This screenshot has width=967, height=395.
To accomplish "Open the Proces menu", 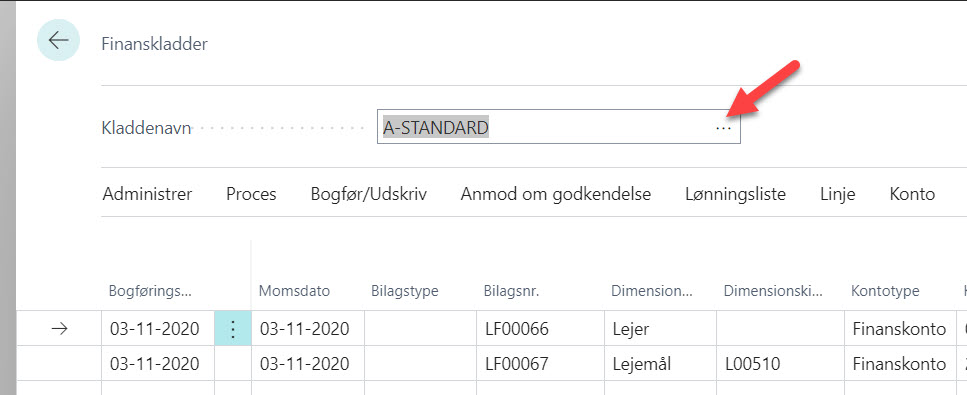I will pos(251,194).
